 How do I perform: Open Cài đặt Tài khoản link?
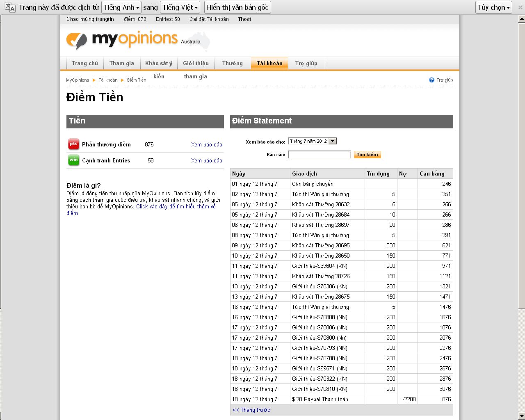209,19
